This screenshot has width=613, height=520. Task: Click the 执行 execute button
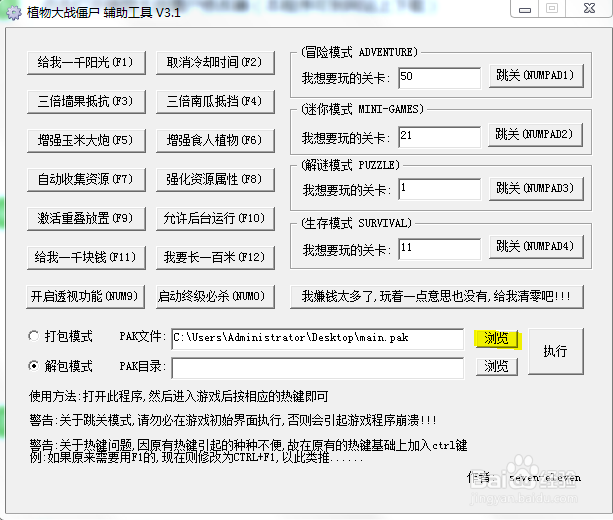pyautogui.click(x=556, y=351)
